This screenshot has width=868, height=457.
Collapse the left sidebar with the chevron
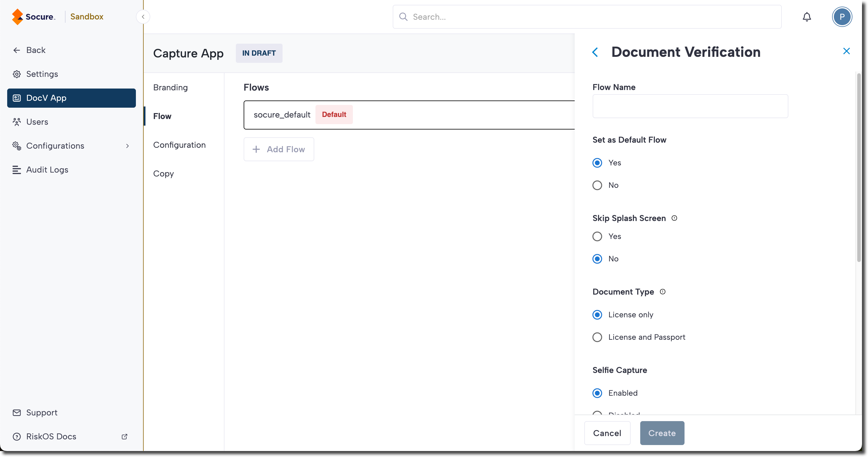(143, 17)
